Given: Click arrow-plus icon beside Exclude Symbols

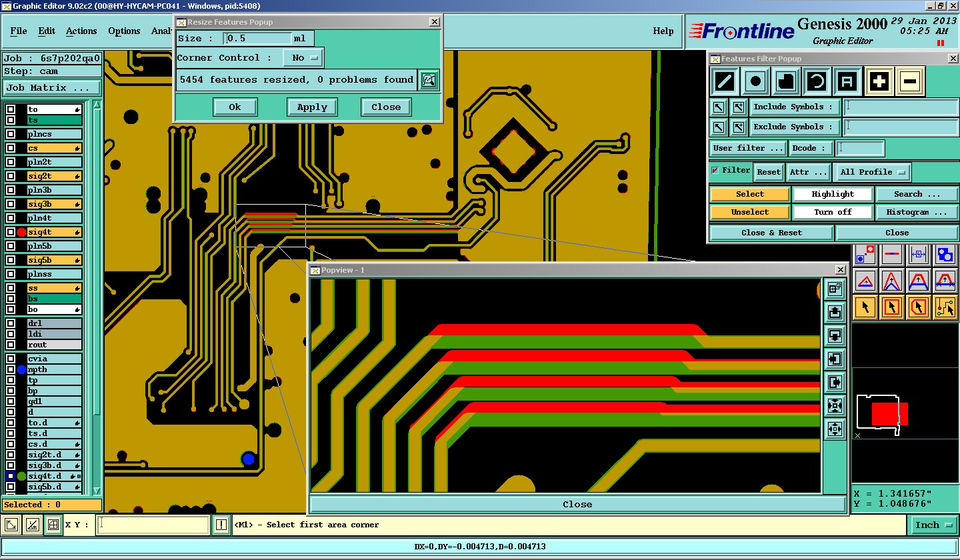Looking at the screenshot, I should click(738, 127).
